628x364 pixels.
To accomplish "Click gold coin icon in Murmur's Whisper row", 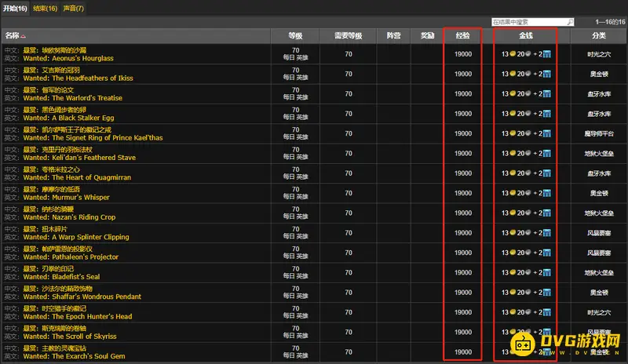I will pyautogui.click(x=513, y=193).
